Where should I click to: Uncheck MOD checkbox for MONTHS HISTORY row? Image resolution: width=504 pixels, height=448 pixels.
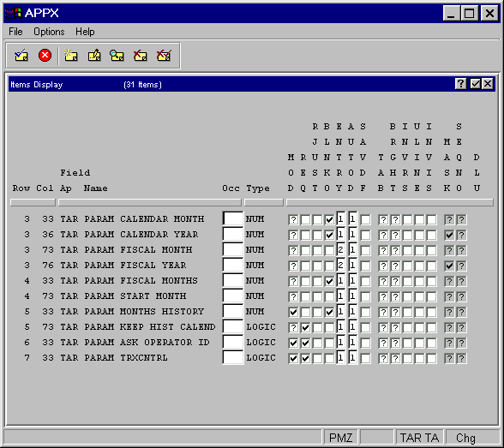point(293,312)
